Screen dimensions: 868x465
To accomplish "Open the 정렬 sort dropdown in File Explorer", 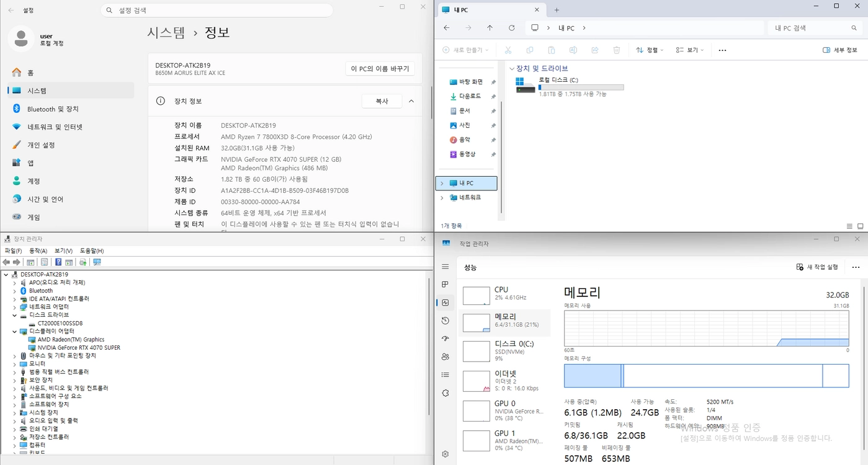I will tap(650, 50).
